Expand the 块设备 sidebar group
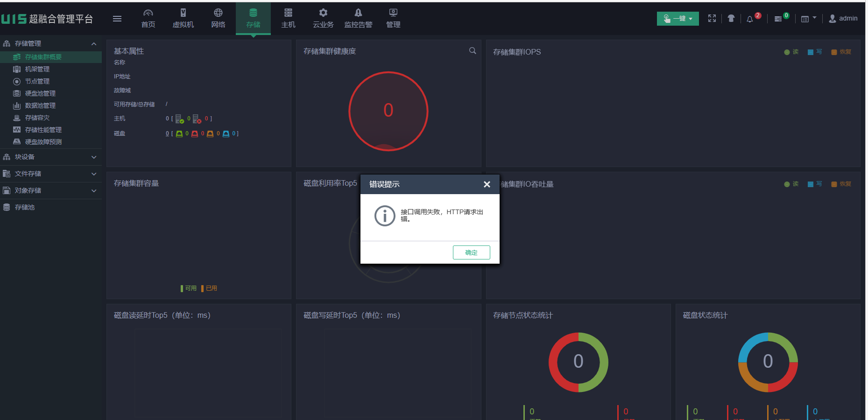This screenshot has width=868, height=420. pos(51,157)
